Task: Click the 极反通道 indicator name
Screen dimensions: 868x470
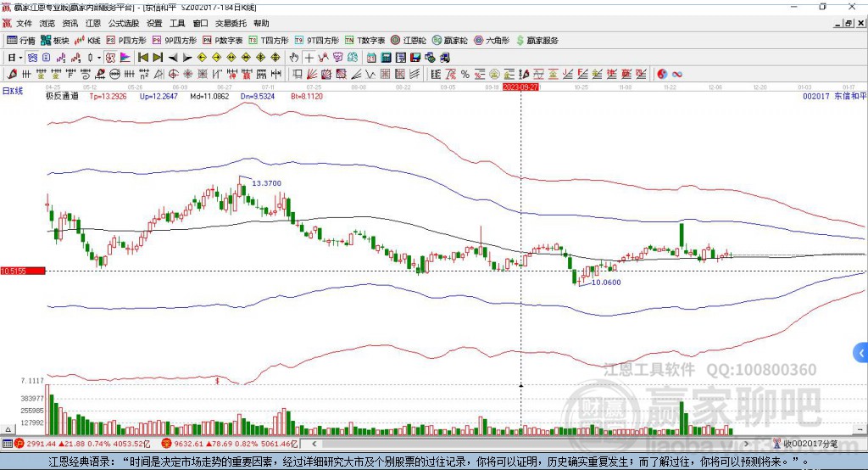Action: pyautogui.click(x=62, y=96)
